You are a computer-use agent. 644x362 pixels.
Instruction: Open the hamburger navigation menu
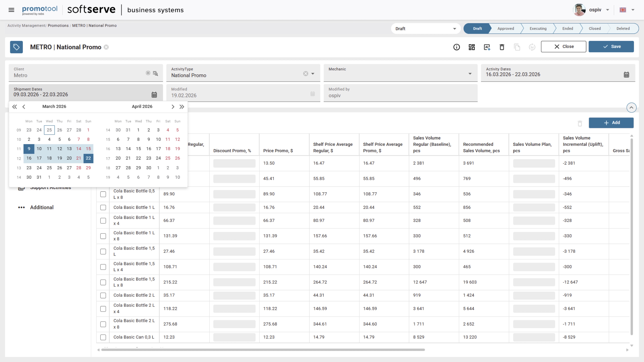(x=11, y=10)
